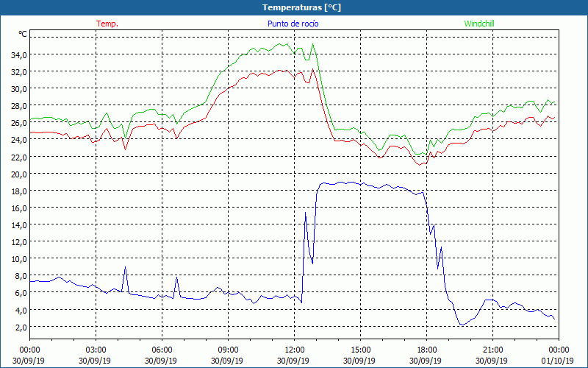The image size is (588, 368).
Task: Click the 12,0 y-axis value
Action: pos(19,242)
